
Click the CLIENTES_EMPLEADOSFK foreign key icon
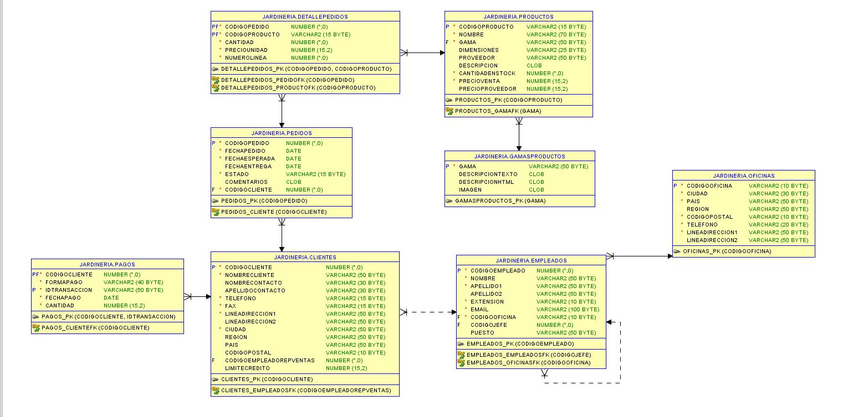pyautogui.click(x=215, y=390)
